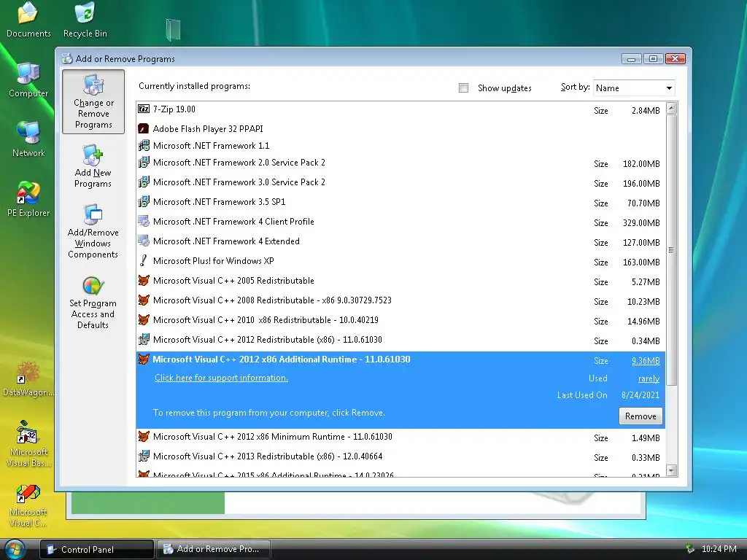747x560 pixels.
Task: Click the 10:24 PM taskbar clock
Action: (719, 549)
